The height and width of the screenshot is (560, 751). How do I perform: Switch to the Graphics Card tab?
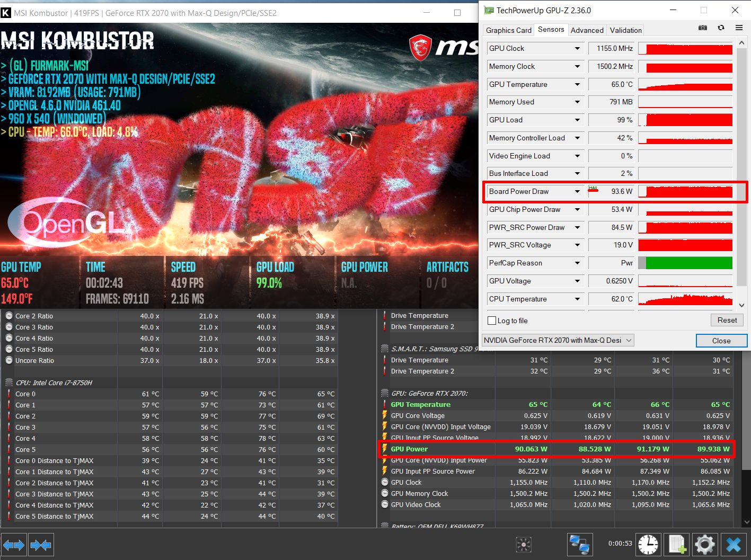[x=508, y=30]
